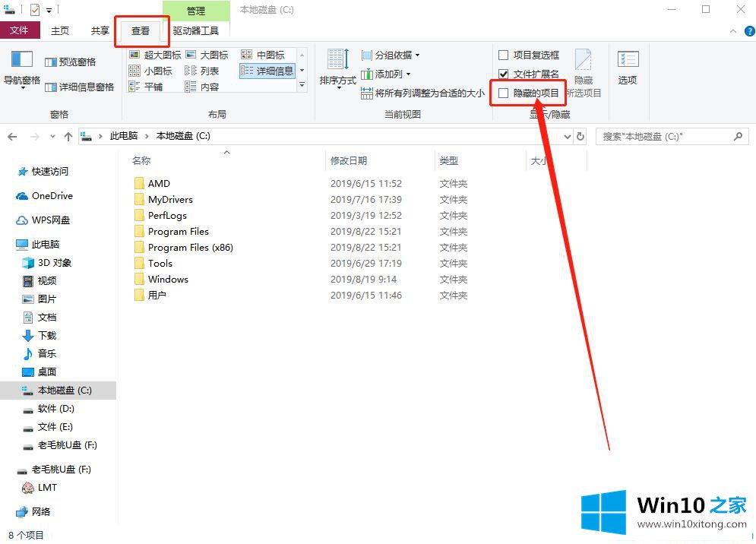Open the 排序方式 sort by menu
The height and width of the screenshot is (544, 756).
(337, 67)
